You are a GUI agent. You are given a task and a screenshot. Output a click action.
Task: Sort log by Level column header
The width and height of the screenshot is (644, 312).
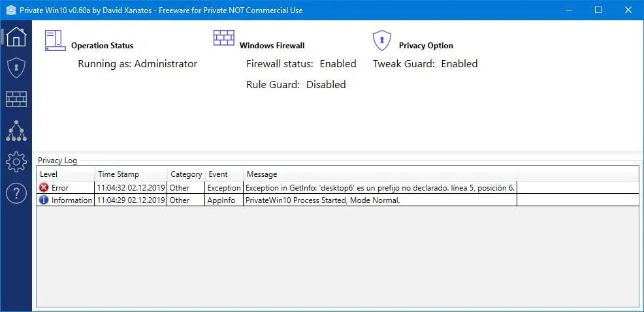66,174
